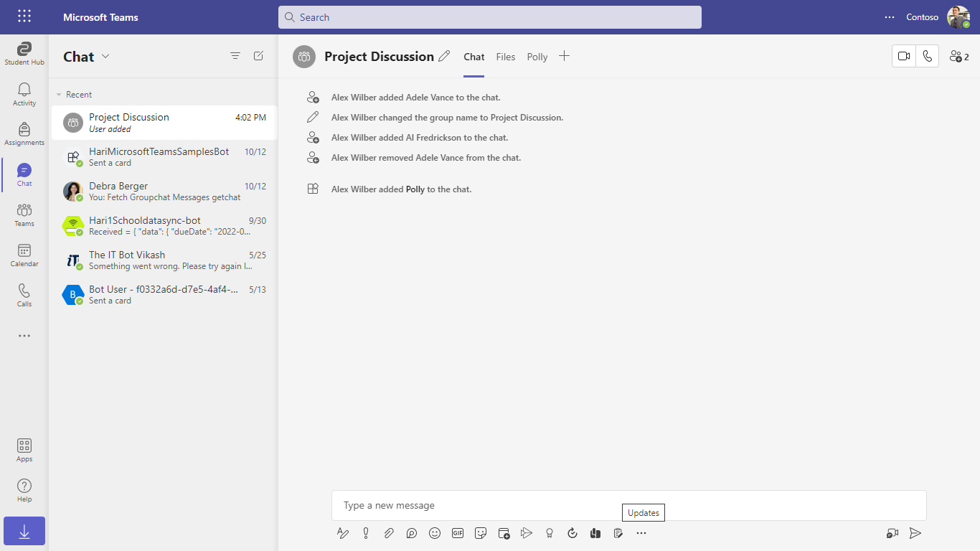Viewport: 980px width, 551px height.
Task: Open the chat list filter icon
Action: tap(235, 56)
